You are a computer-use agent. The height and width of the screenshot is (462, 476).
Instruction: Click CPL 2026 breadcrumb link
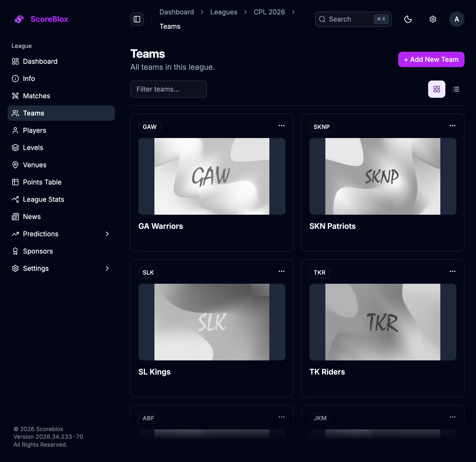269,12
